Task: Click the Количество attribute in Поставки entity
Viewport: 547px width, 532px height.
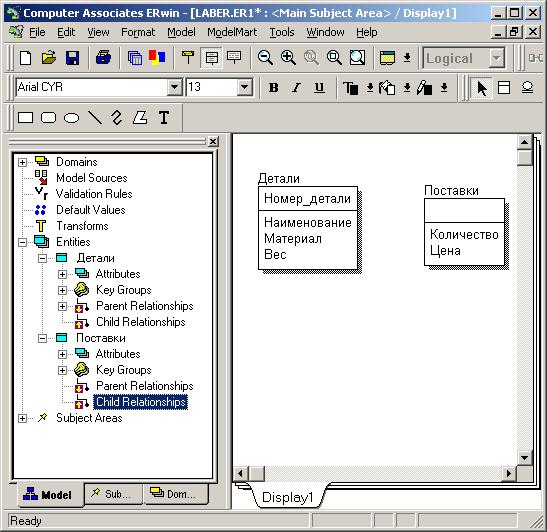Action: [464, 234]
